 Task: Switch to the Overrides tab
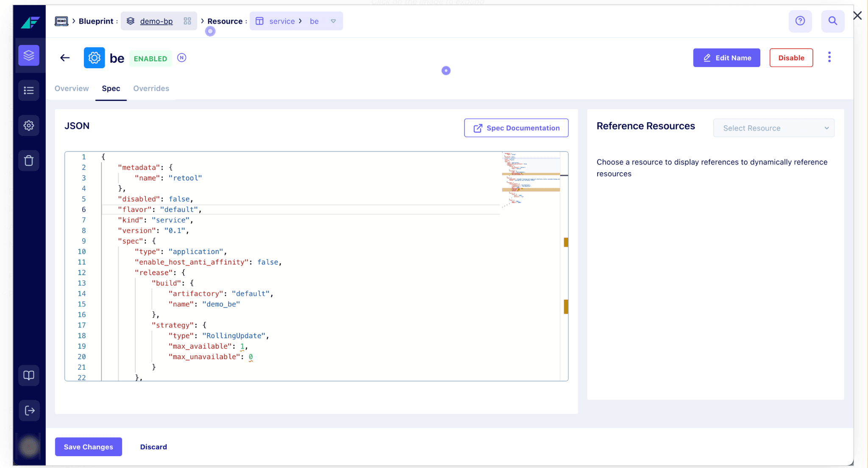coord(151,88)
